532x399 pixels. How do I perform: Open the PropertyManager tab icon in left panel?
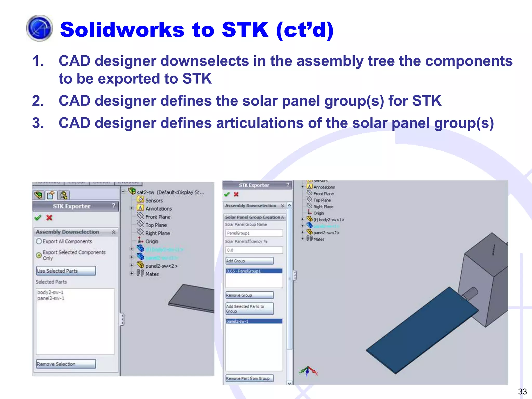(51, 195)
